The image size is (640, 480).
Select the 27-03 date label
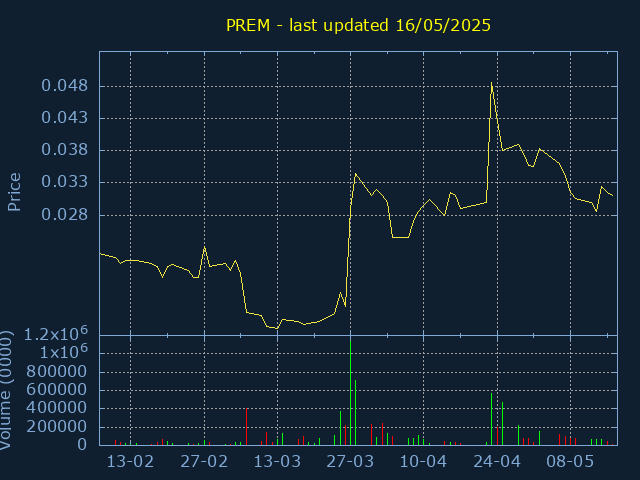click(350, 462)
